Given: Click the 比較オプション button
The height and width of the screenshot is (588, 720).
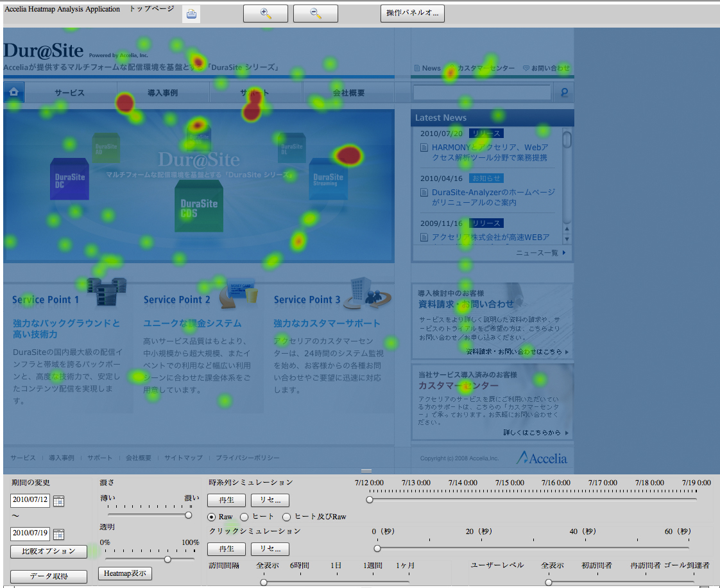Looking at the screenshot, I should (49, 551).
